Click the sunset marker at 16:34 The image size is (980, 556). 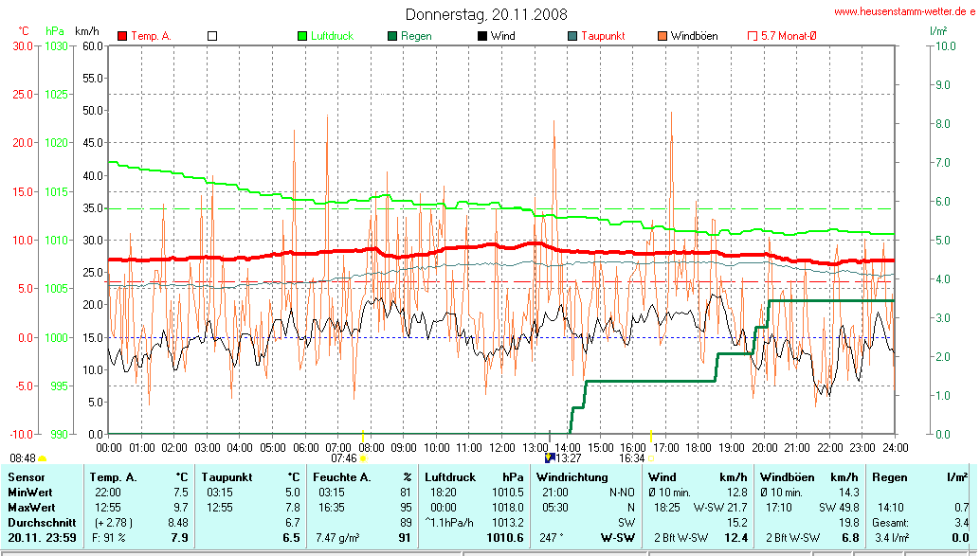point(651,458)
